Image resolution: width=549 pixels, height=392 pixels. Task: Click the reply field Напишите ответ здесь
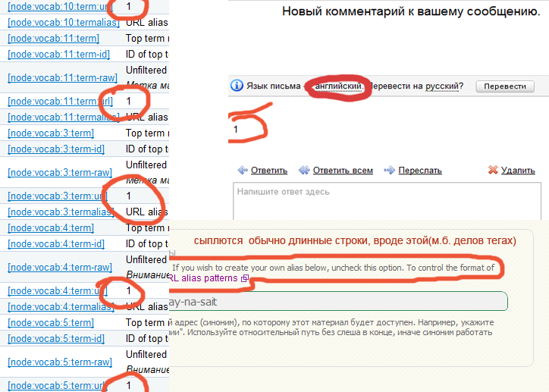(387, 201)
